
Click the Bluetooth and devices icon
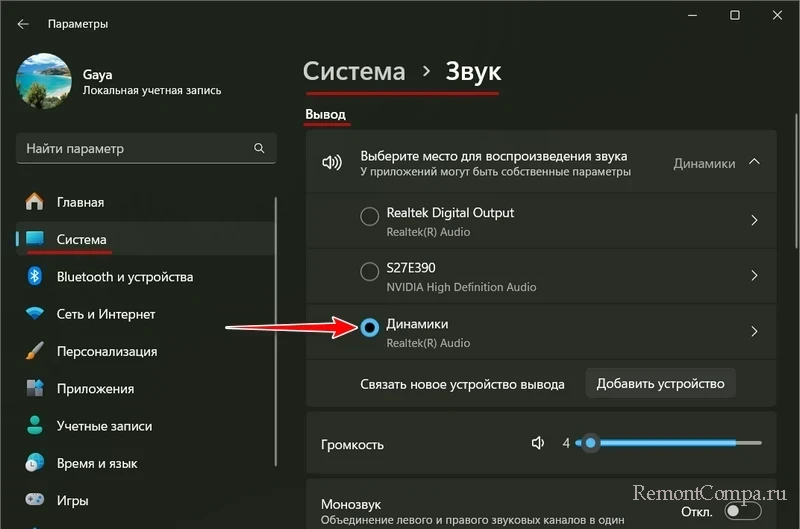point(35,277)
